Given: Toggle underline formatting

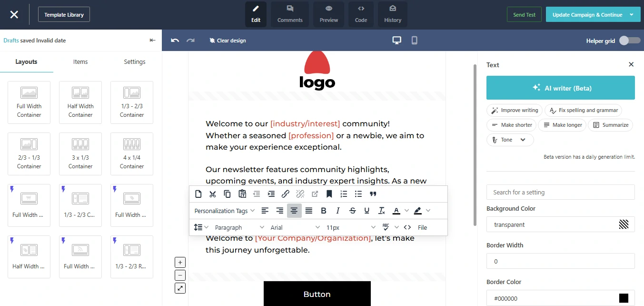Looking at the screenshot, I should (367, 211).
